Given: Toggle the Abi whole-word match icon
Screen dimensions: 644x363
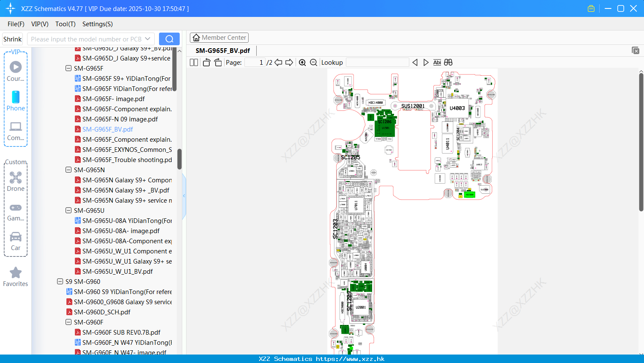Looking at the screenshot, I should pyautogui.click(x=437, y=63).
